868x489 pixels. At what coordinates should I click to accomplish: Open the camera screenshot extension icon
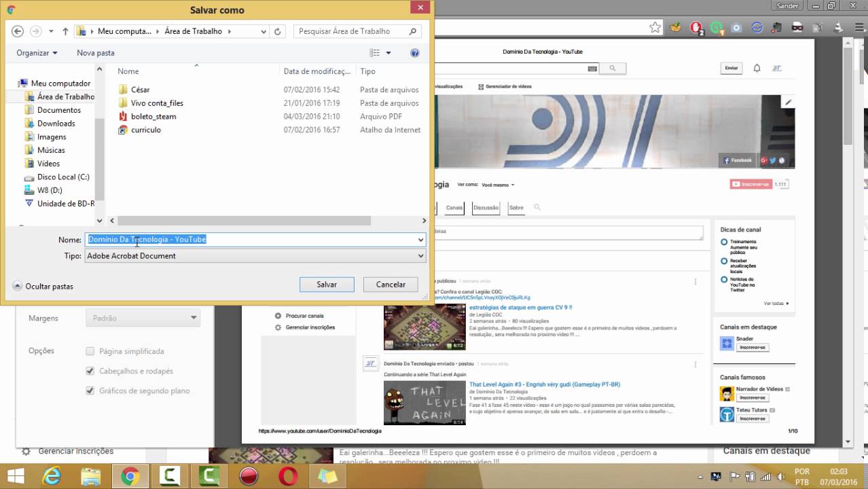coord(736,28)
